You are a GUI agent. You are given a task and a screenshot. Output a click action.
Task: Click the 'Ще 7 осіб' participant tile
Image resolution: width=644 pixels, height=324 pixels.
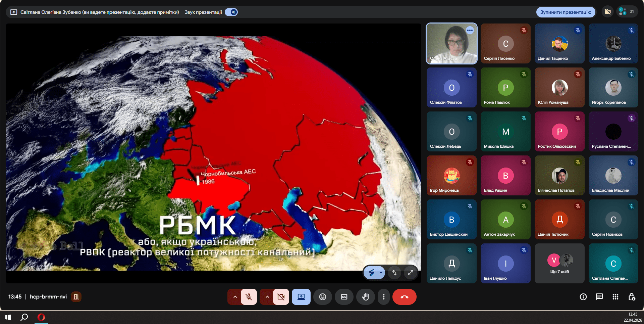click(559, 264)
